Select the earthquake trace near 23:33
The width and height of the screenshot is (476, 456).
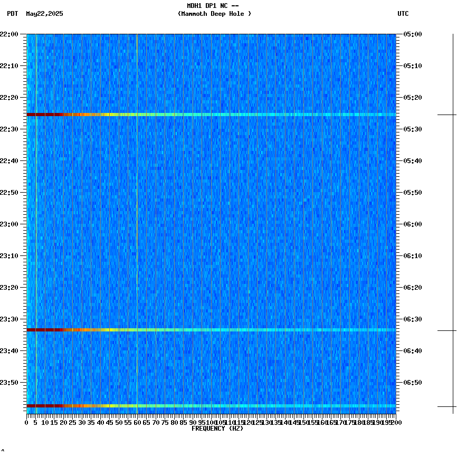(211, 329)
